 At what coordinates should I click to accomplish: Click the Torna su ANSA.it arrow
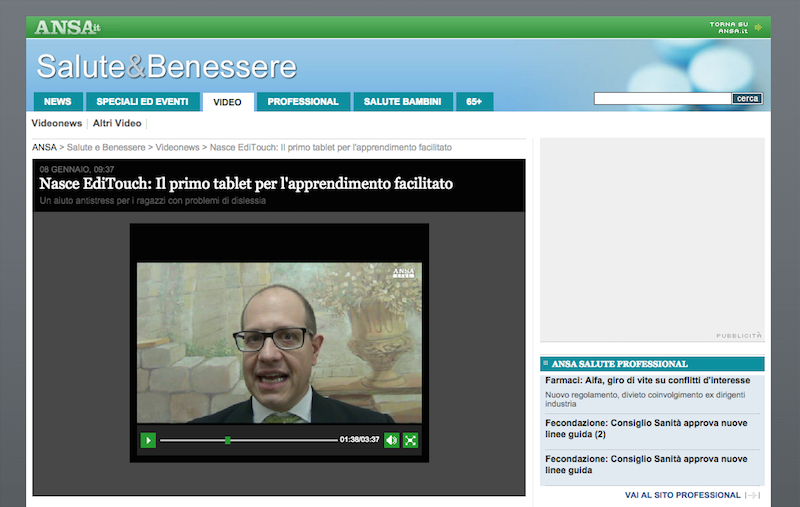(x=758, y=27)
